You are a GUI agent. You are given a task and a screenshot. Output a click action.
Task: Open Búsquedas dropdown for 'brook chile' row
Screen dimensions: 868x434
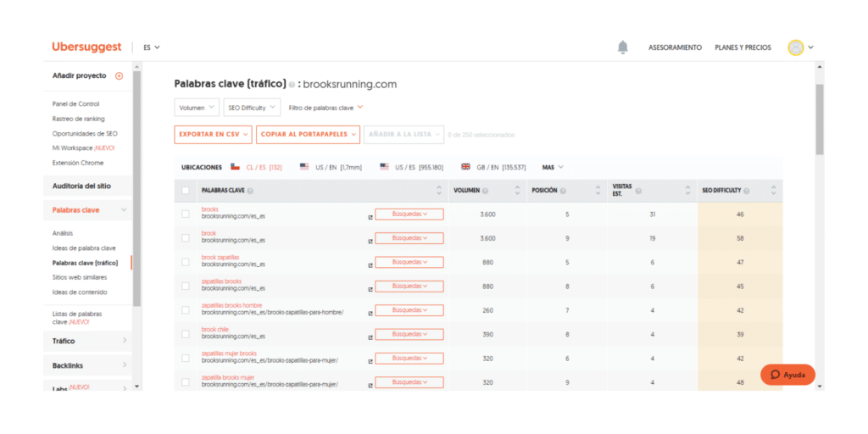(409, 334)
